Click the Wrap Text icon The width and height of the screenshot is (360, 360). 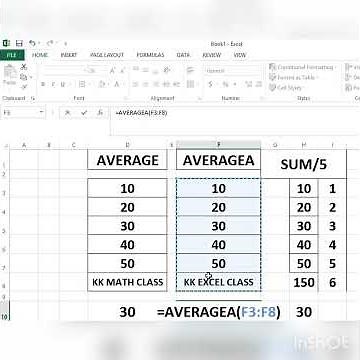point(190,70)
